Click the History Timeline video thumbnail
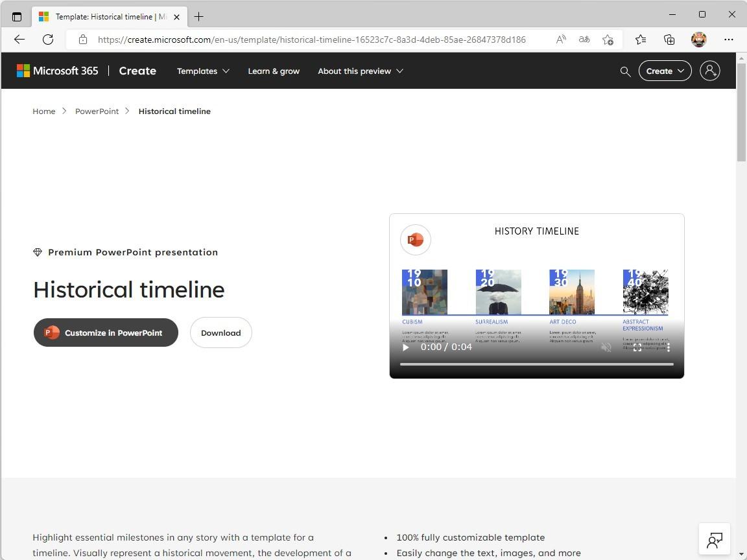The image size is (747, 560). pos(537,296)
